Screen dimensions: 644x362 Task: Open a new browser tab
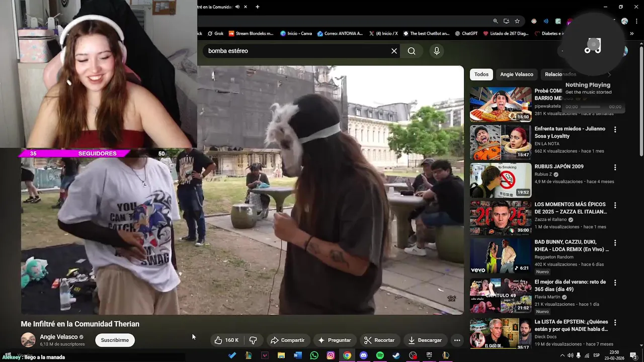(257, 7)
